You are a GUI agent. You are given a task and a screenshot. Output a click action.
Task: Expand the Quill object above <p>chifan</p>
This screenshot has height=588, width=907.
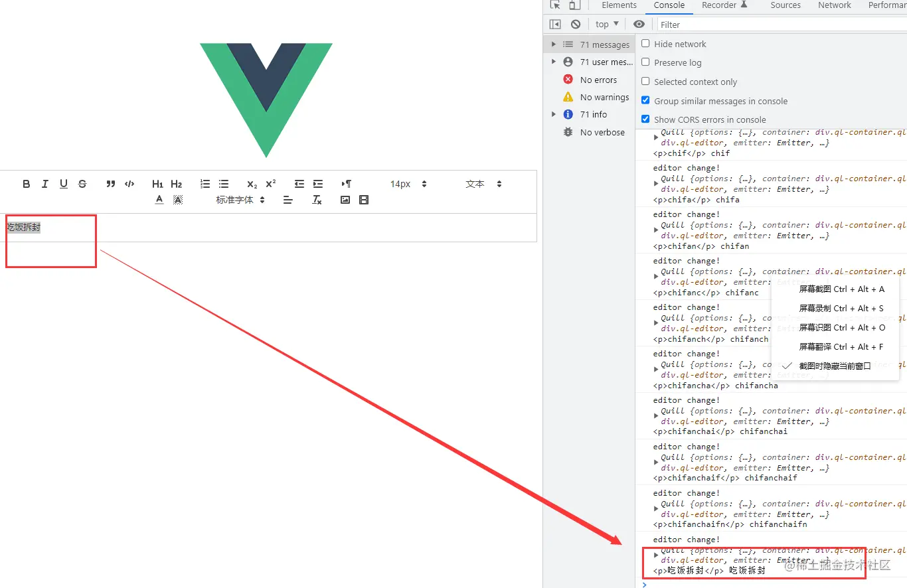coord(656,230)
